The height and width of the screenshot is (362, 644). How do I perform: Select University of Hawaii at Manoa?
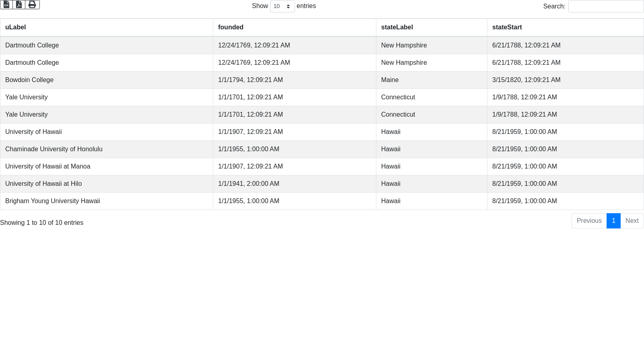pyautogui.click(x=47, y=167)
